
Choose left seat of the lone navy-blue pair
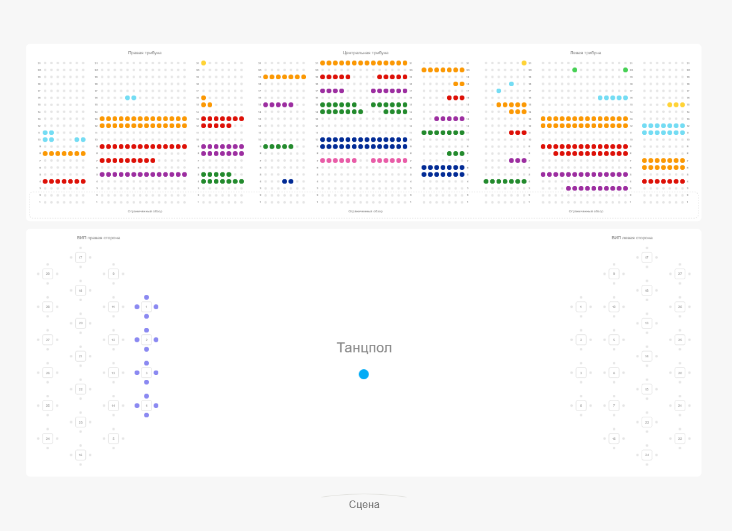tap(285, 181)
